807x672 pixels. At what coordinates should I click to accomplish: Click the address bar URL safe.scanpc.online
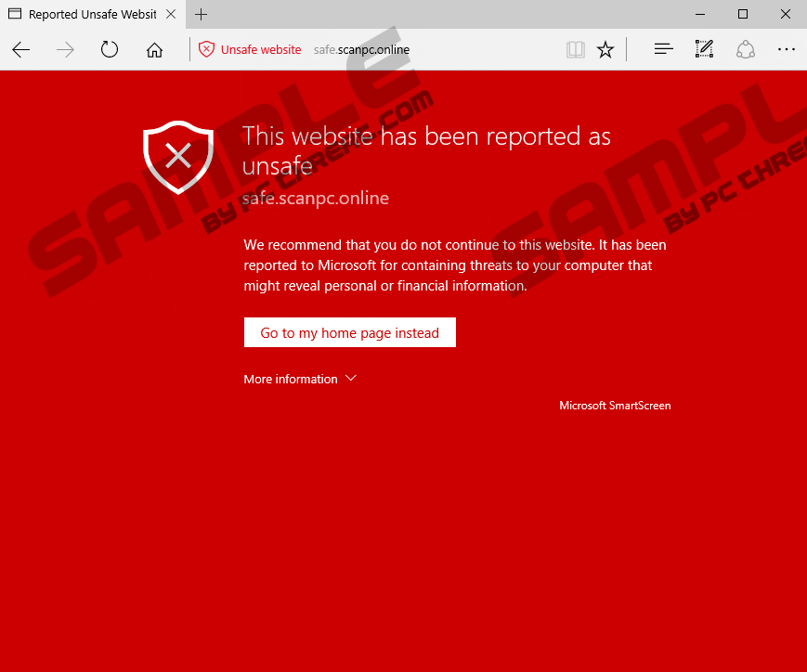pos(361,50)
